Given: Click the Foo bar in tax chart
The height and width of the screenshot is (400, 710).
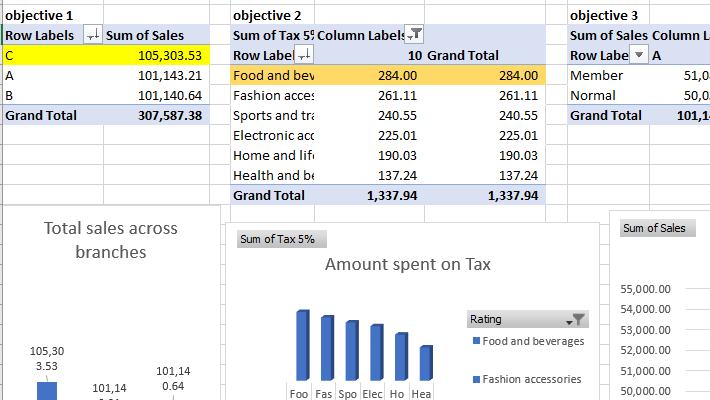Looking at the screenshot, I should pos(302,345).
